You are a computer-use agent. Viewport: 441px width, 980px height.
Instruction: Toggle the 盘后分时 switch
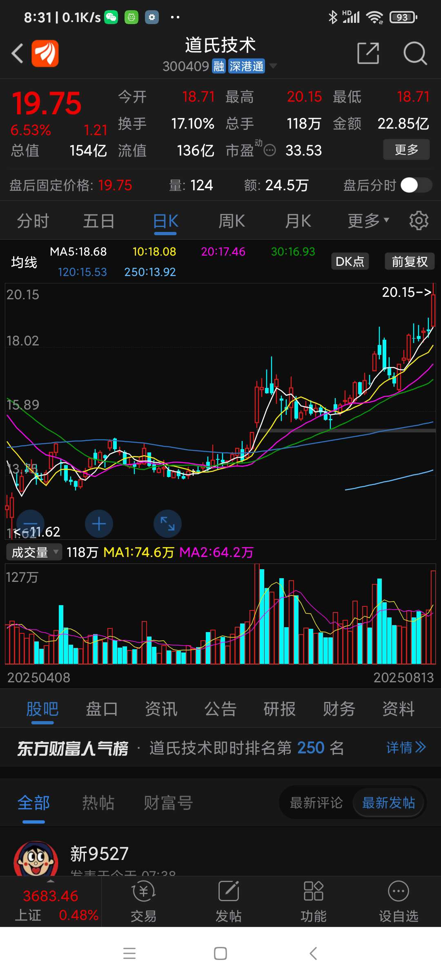(x=416, y=185)
